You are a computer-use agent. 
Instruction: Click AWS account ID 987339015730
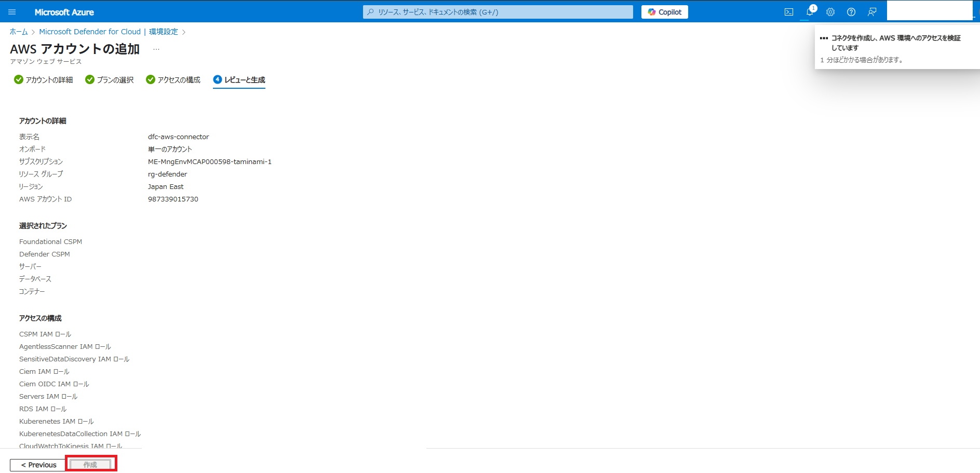(x=173, y=199)
